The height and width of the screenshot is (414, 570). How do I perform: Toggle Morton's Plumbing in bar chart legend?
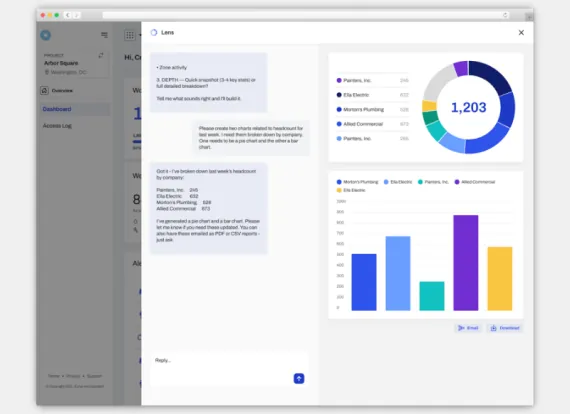click(x=357, y=182)
